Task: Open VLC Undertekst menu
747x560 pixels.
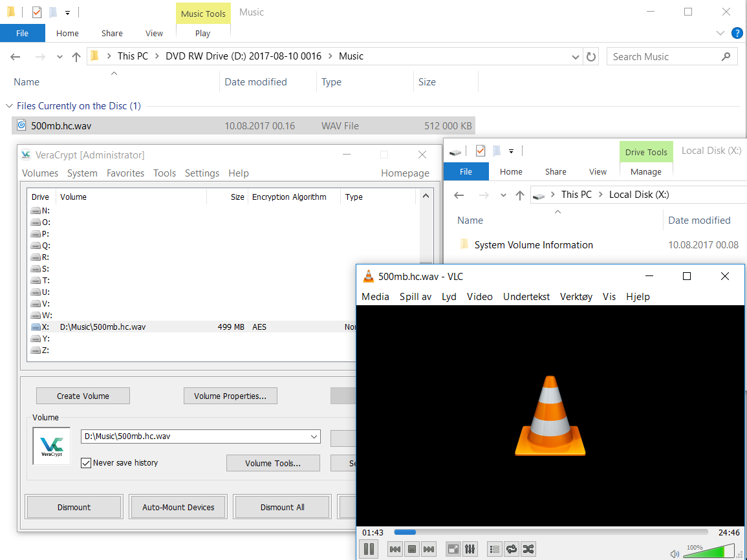Action: click(526, 297)
